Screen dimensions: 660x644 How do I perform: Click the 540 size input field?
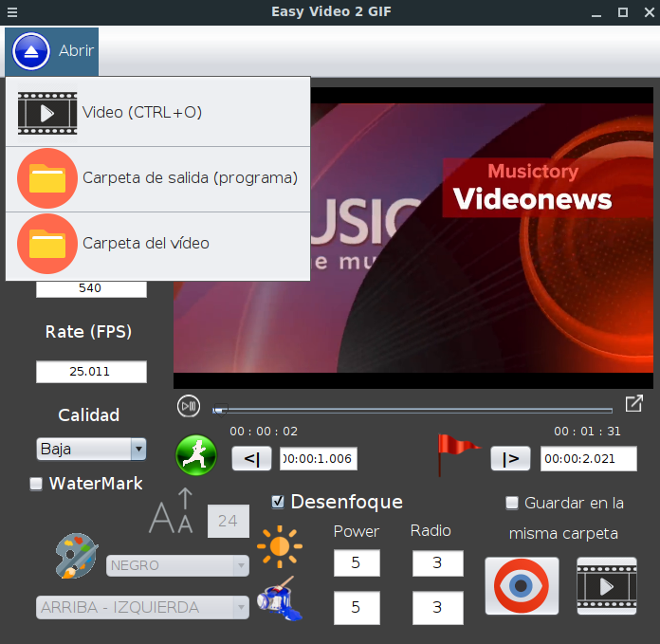coord(91,288)
